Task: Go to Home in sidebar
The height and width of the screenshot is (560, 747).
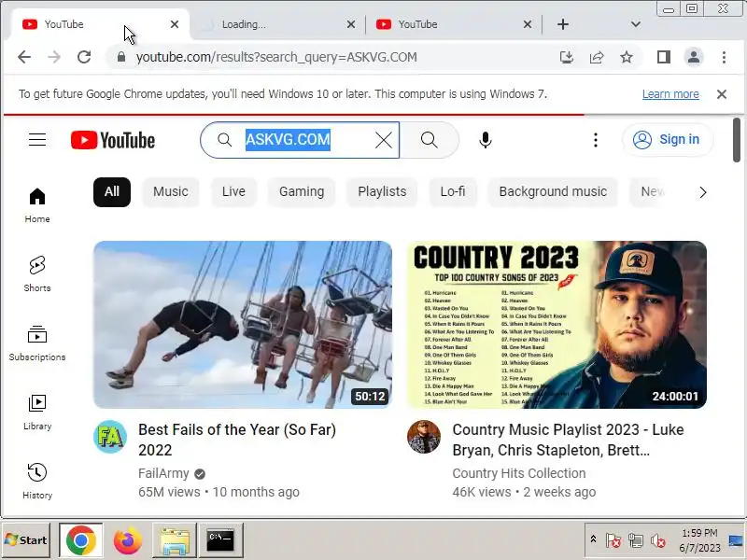Action: point(37,205)
